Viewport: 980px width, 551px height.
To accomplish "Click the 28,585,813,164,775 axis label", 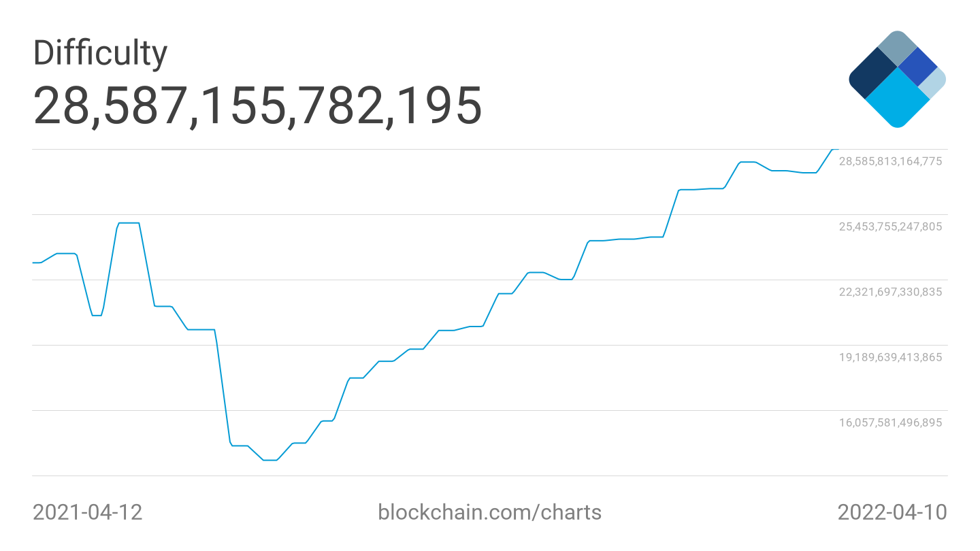I will pos(890,161).
